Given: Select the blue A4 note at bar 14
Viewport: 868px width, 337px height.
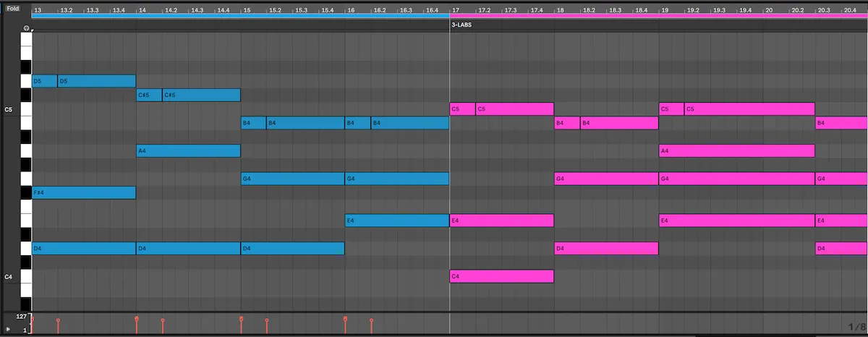Looking at the screenshot, I should tap(189, 150).
